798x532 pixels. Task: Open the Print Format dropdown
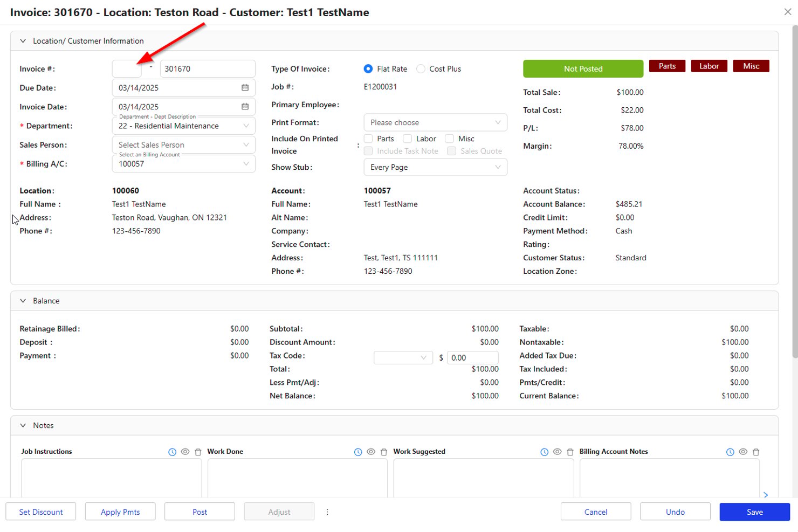436,122
